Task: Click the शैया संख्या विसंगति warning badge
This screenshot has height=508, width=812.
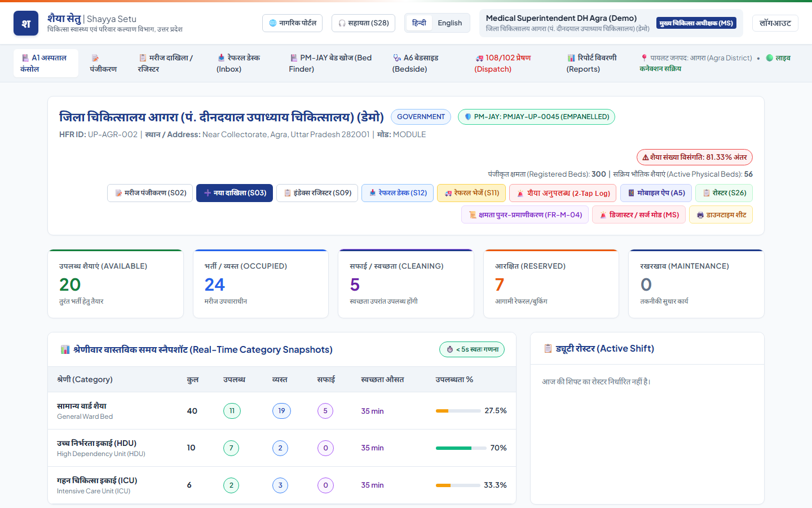Action: pos(695,157)
